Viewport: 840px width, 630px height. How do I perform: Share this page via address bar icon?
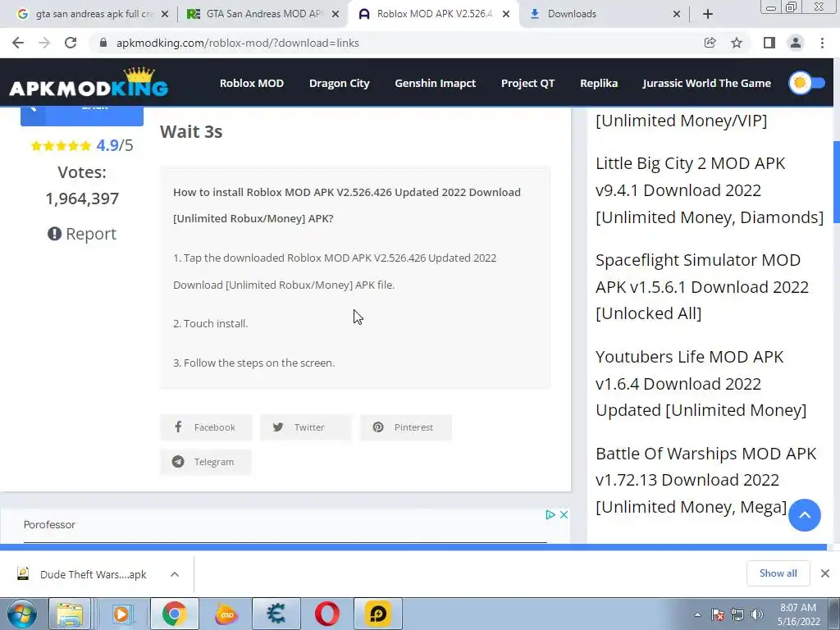pos(710,43)
